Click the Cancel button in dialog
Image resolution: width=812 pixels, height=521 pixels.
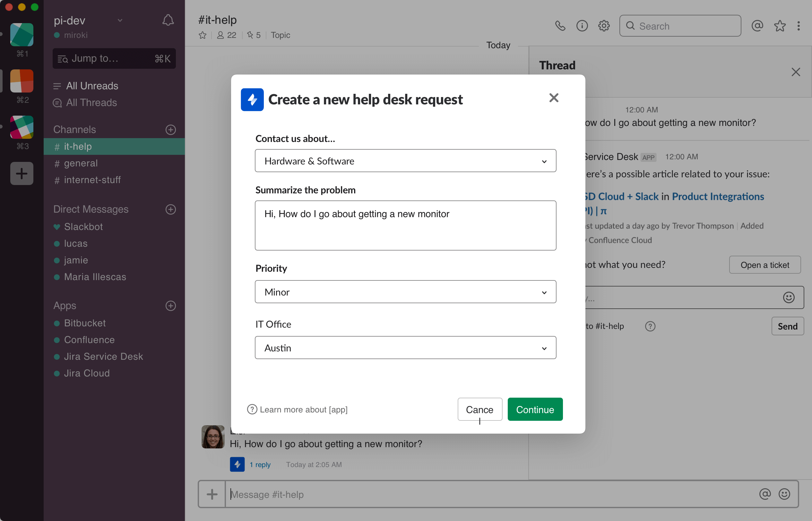pyautogui.click(x=479, y=409)
